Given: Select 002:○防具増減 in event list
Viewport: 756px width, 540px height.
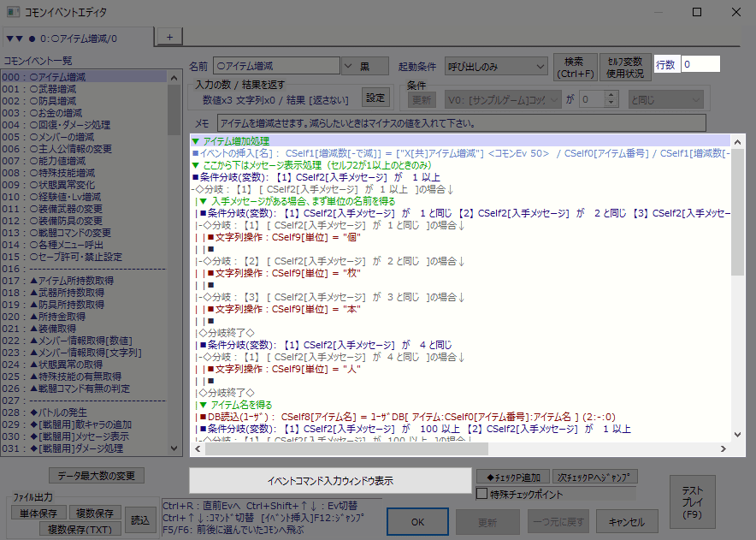Looking at the screenshot, I should 85,101.
